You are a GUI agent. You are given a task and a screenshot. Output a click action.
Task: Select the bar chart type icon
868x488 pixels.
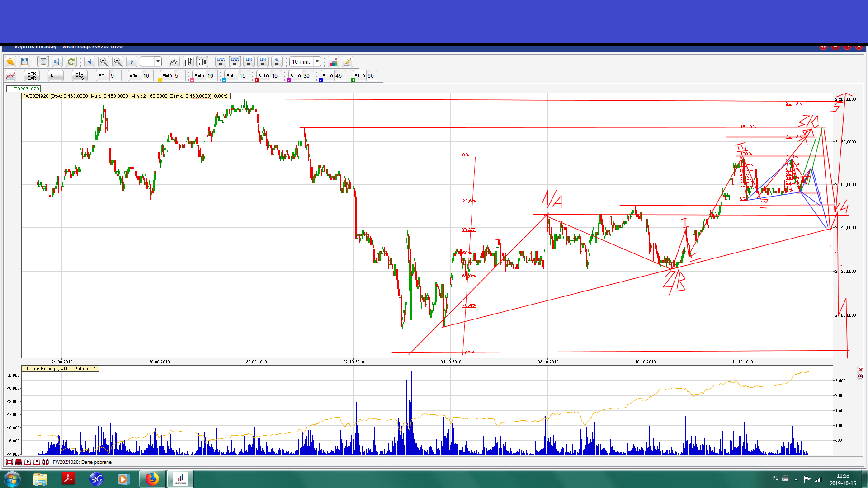click(188, 61)
